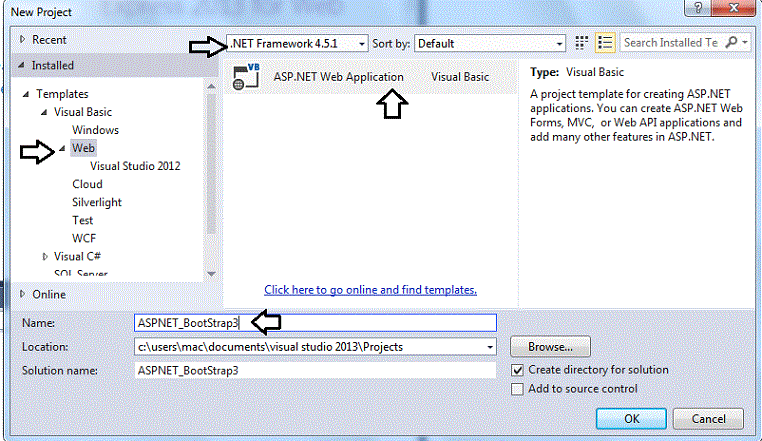Viewport: 762px width, 441px height.
Task: Open the .NET Framework version dropdown
Action: 297,43
